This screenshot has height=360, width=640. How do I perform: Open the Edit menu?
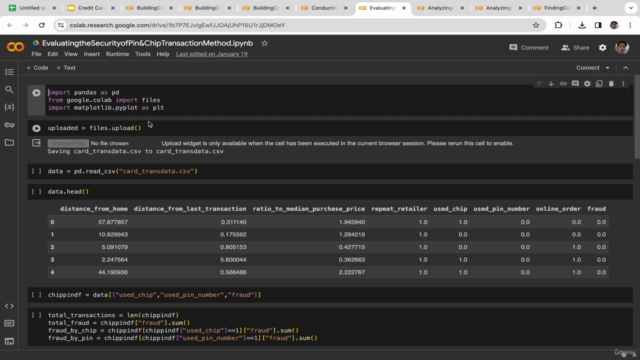(x=53, y=54)
